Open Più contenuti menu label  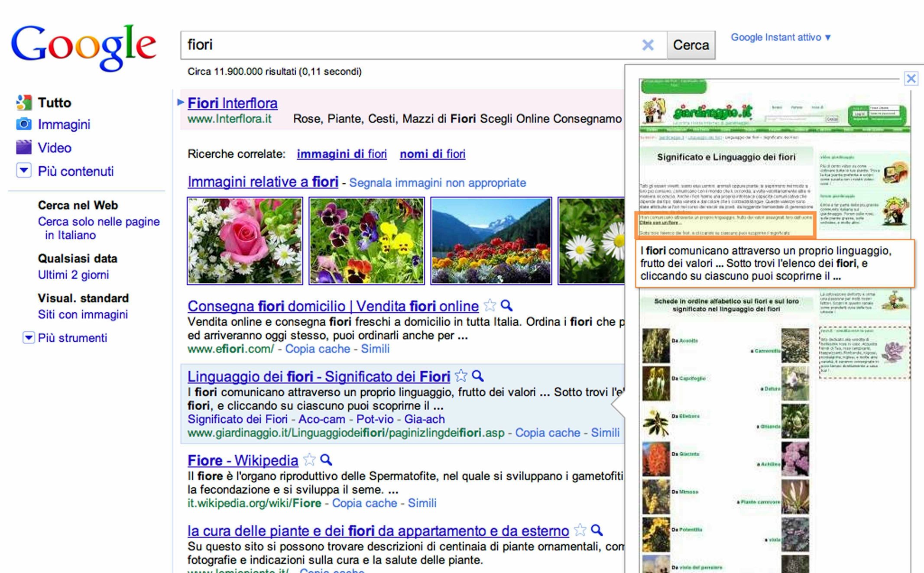click(x=76, y=171)
